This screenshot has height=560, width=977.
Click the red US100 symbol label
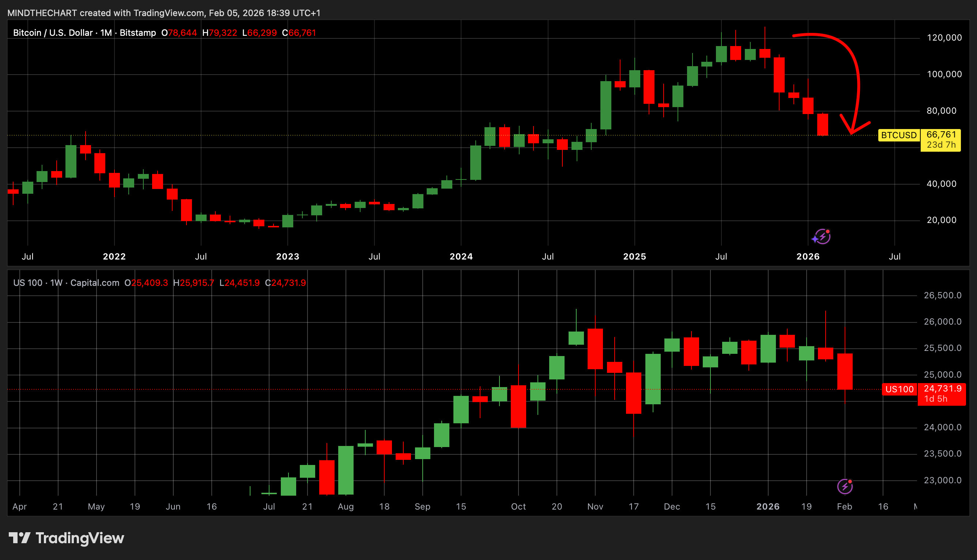click(x=899, y=389)
